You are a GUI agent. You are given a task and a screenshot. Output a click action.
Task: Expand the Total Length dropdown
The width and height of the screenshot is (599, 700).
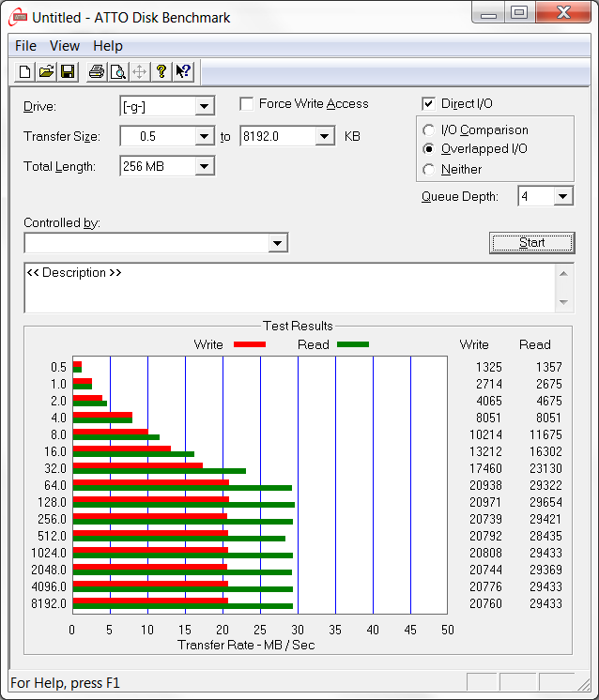tap(205, 166)
